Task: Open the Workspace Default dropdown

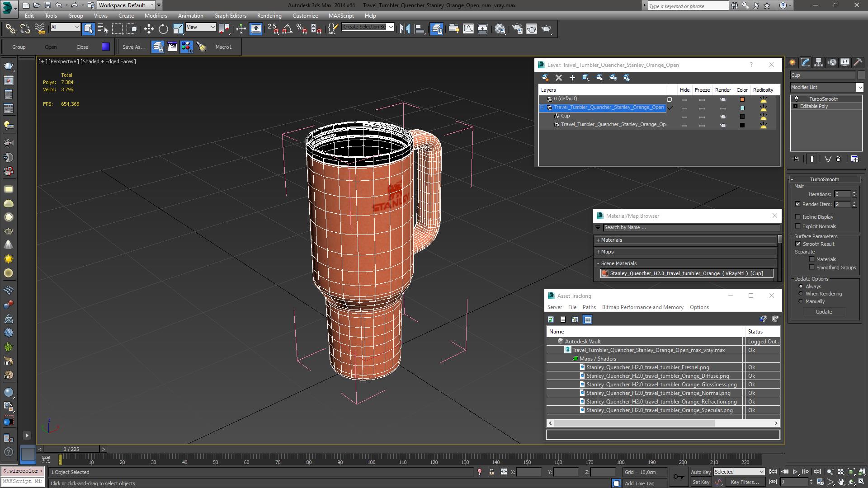Action: click(126, 5)
